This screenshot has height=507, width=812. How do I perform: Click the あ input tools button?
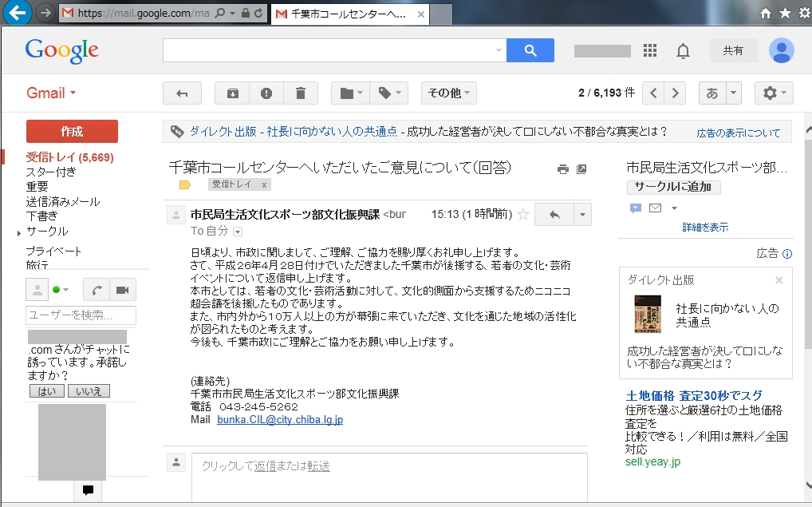[x=712, y=93]
